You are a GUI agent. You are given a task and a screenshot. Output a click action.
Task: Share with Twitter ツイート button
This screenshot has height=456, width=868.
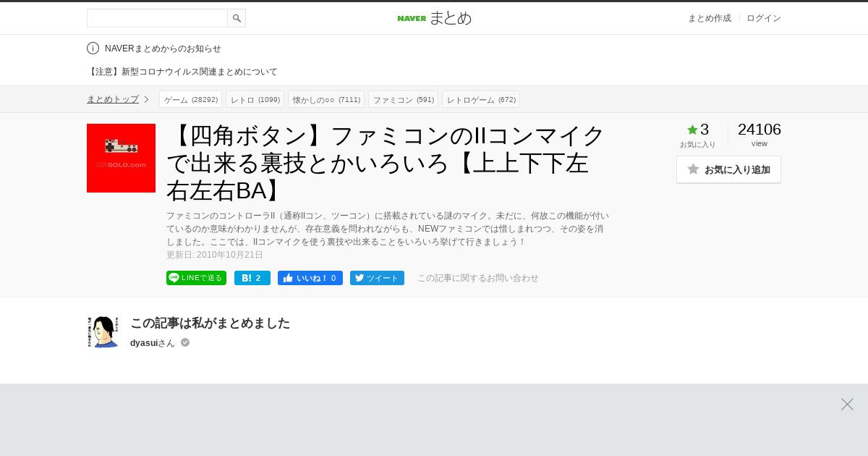[377, 278]
